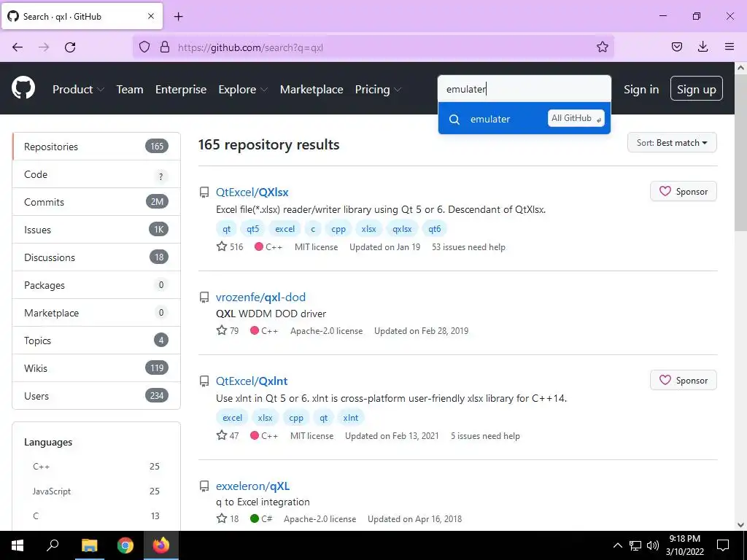Open the shield tracking protection icon
747x560 pixels.
(x=144, y=47)
